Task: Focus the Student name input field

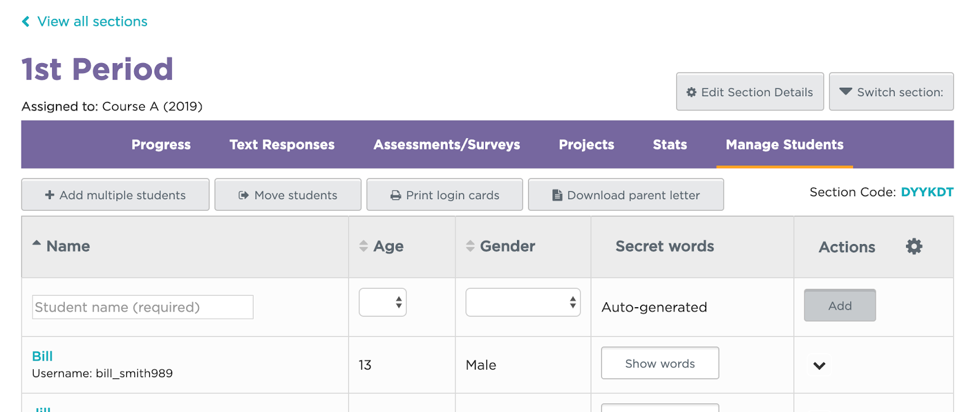Action: (142, 307)
